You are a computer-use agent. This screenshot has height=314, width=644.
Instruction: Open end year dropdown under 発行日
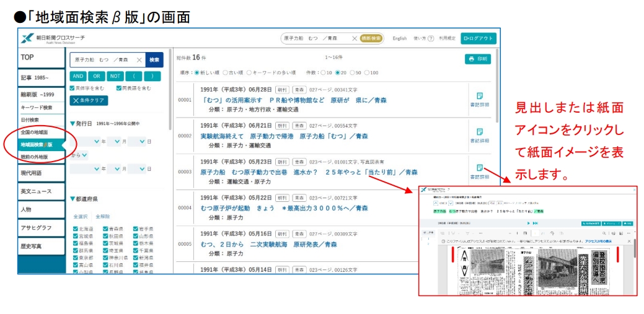point(85,168)
